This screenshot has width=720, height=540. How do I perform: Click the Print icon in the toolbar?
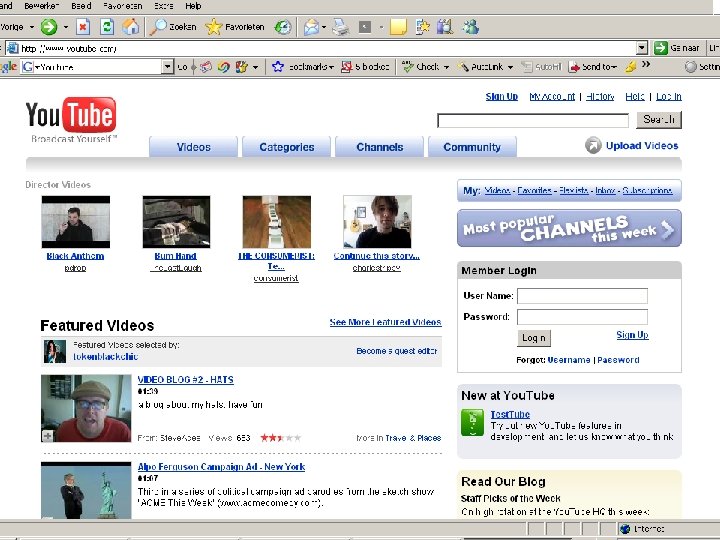(x=341, y=27)
